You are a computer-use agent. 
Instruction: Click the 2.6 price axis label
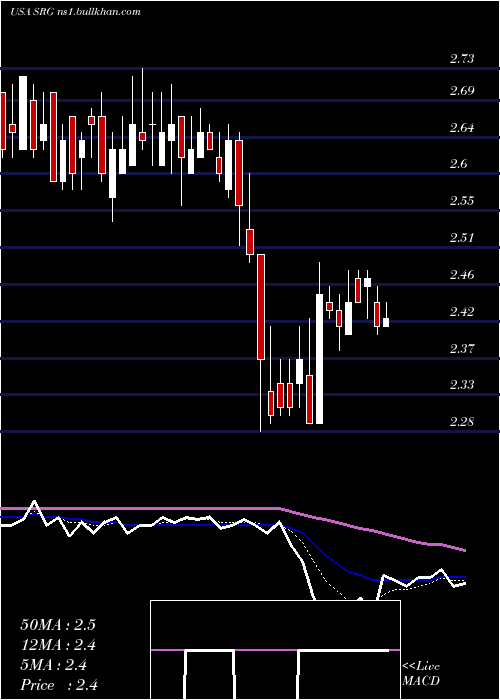(x=458, y=165)
